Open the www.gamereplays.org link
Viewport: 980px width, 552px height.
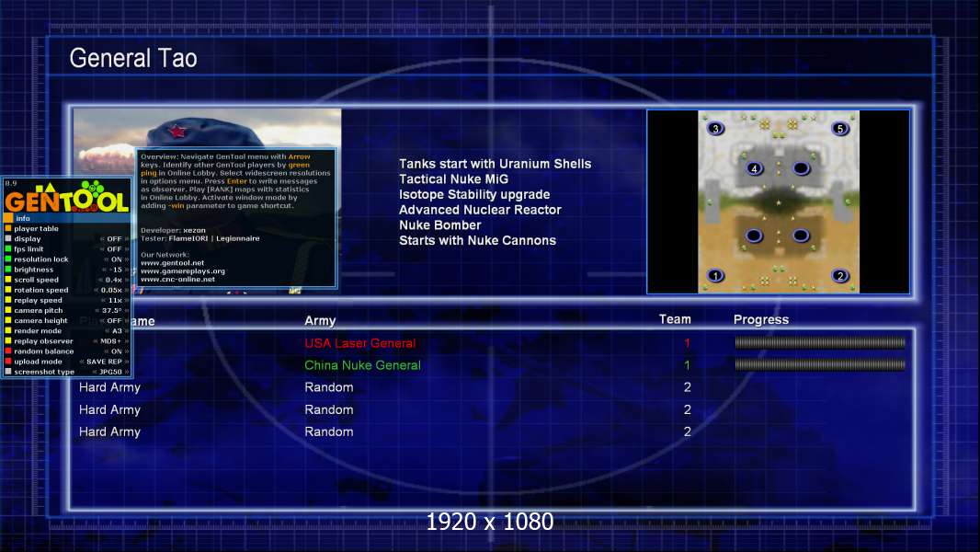click(183, 271)
